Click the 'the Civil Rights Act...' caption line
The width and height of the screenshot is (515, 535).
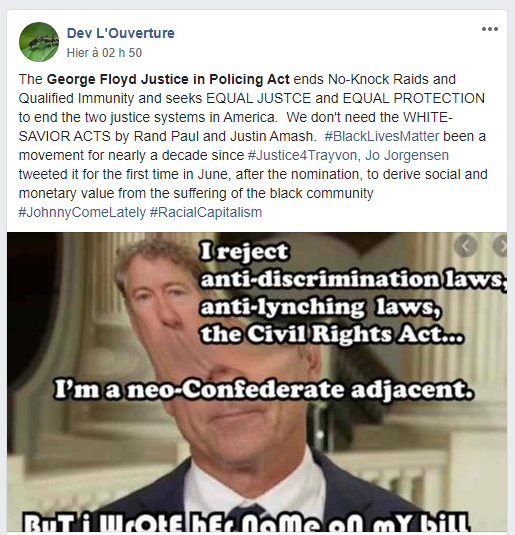tap(332, 334)
